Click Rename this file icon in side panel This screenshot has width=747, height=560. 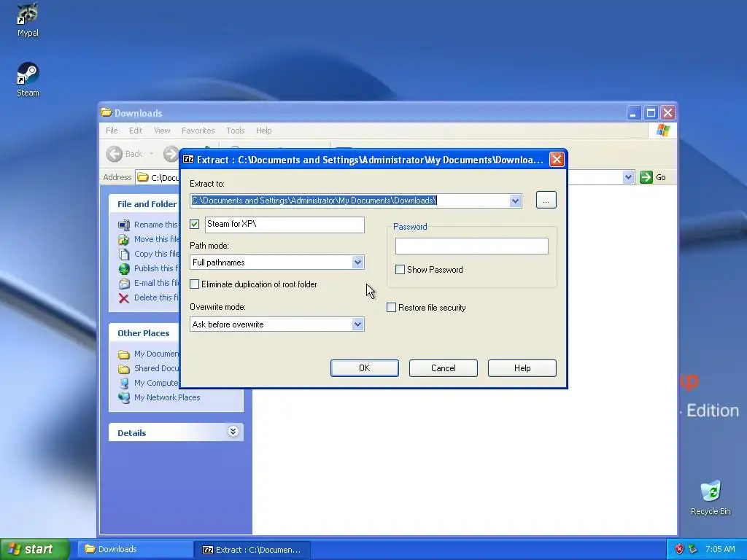pyautogui.click(x=124, y=225)
